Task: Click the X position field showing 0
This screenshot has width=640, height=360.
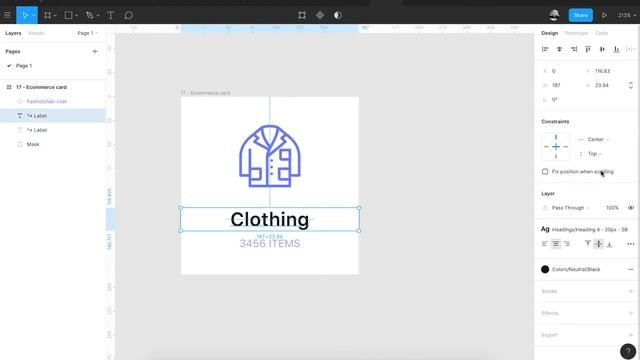Action: [561, 71]
